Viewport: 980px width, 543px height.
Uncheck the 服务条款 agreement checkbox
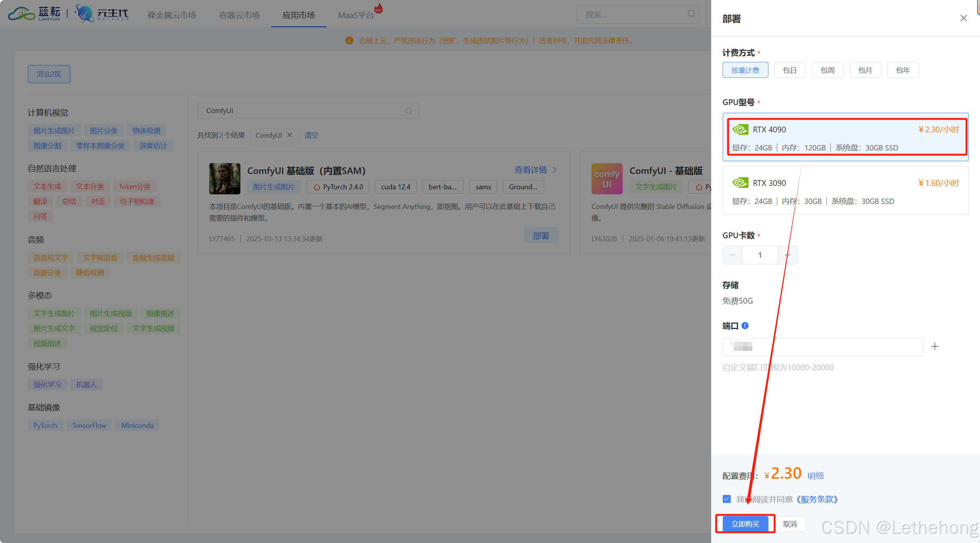click(727, 499)
